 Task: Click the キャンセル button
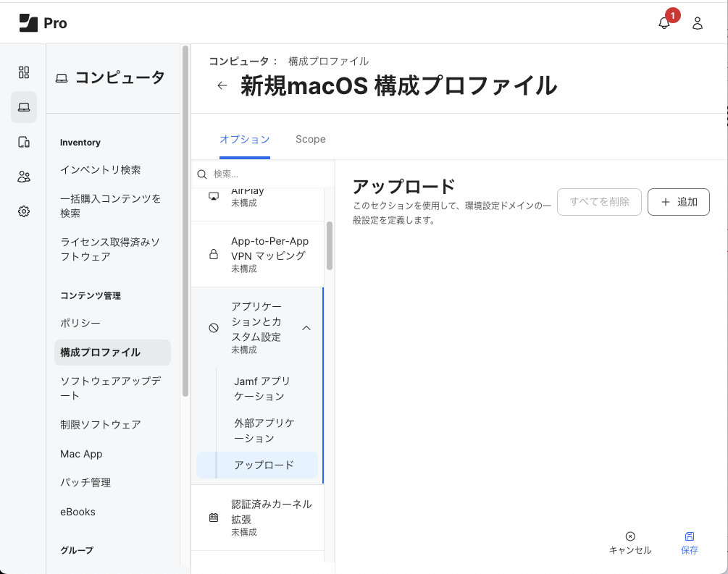[x=630, y=543]
